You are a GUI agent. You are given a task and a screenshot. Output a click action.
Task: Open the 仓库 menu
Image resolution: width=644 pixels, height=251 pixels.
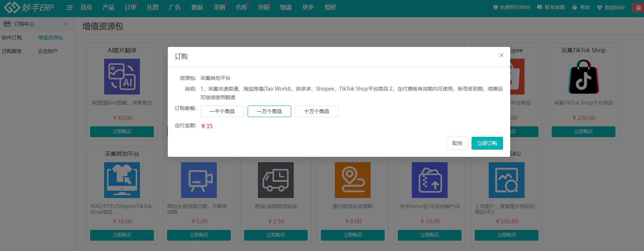[x=241, y=8]
